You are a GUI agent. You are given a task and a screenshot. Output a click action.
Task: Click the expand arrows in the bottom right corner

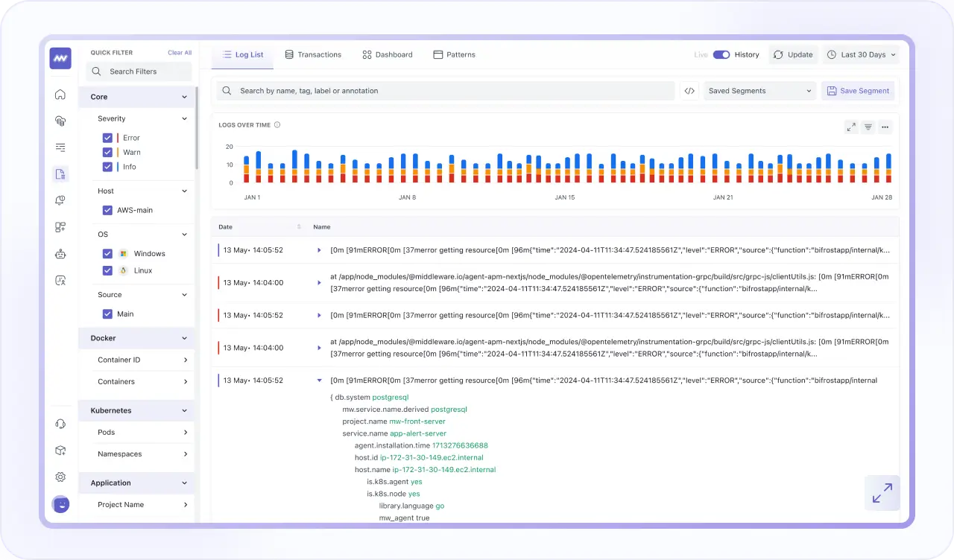click(882, 493)
